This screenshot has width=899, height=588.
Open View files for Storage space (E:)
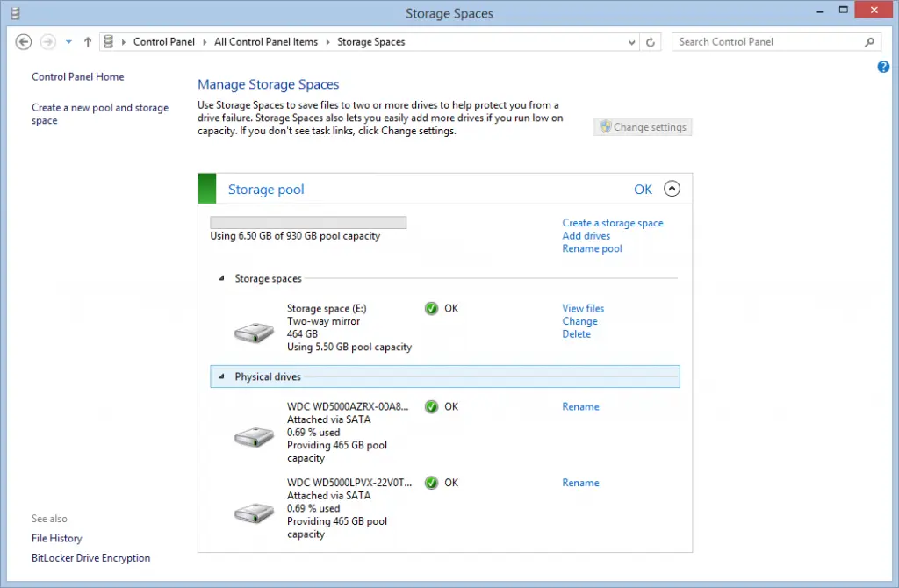pos(583,308)
